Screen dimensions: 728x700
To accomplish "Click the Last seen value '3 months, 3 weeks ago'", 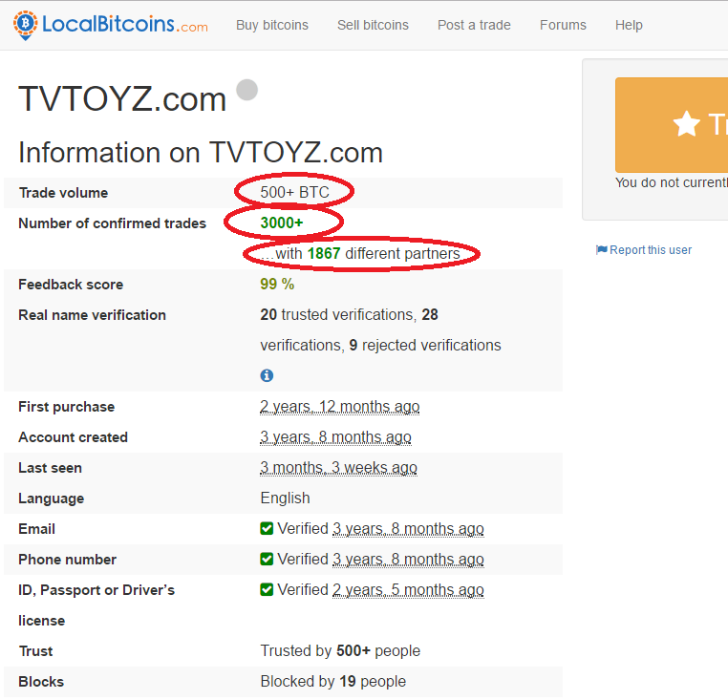I will 338,467.
